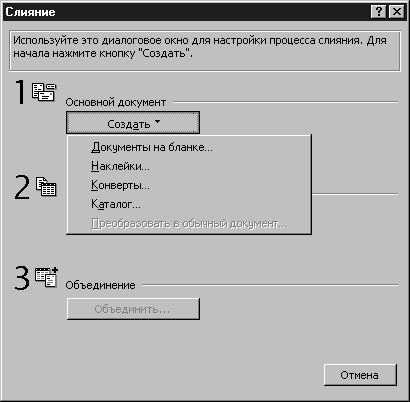
Task: Click the grayed Преобразовать в обычный документ item
Action: pos(189,224)
